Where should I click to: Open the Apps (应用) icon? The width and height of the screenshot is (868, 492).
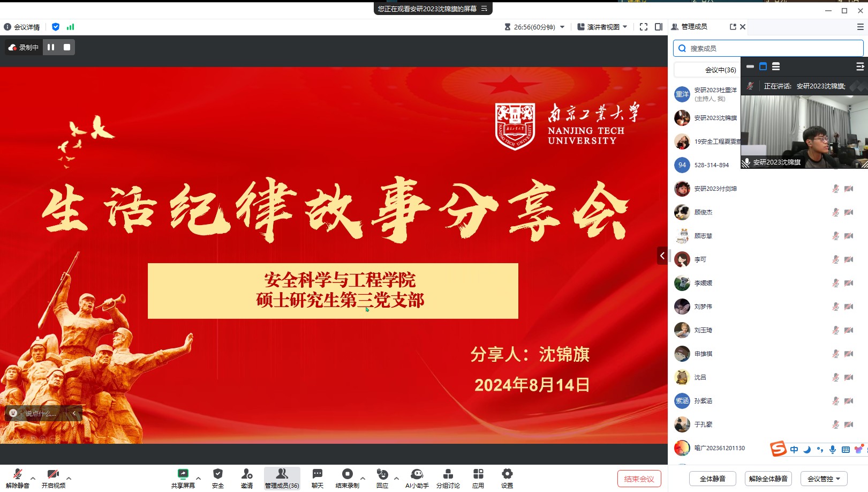tap(478, 474)
